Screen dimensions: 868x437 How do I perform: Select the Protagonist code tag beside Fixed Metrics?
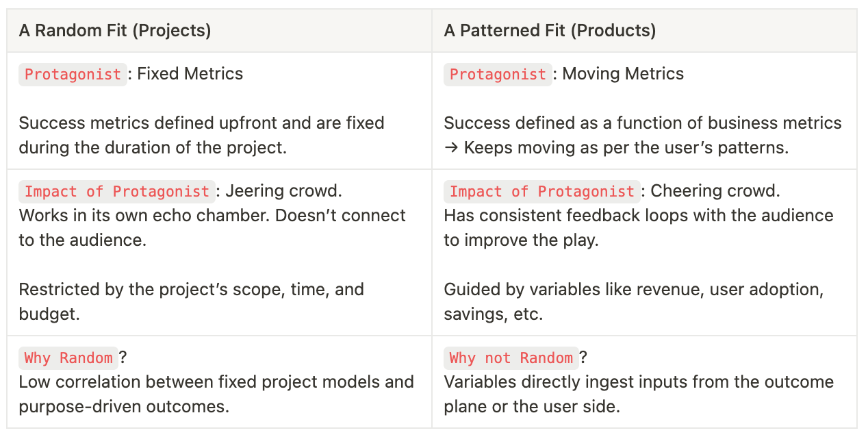pyautogui.click(x=73, y=75)
